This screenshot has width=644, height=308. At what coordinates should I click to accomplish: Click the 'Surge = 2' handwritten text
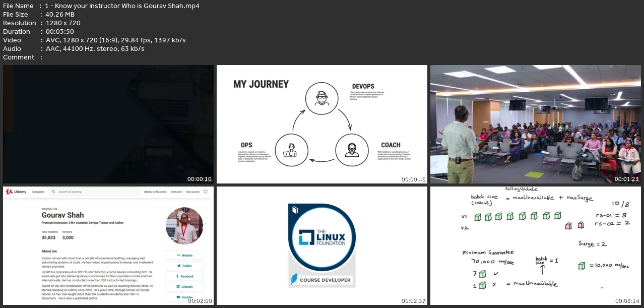pyautogui.click(x=592, y=244)
